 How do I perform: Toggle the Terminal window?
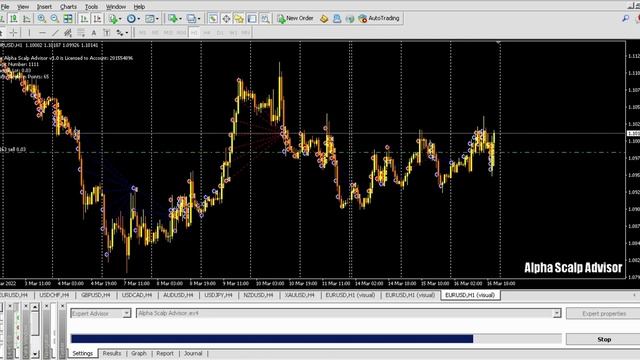(x=252, y=18)
